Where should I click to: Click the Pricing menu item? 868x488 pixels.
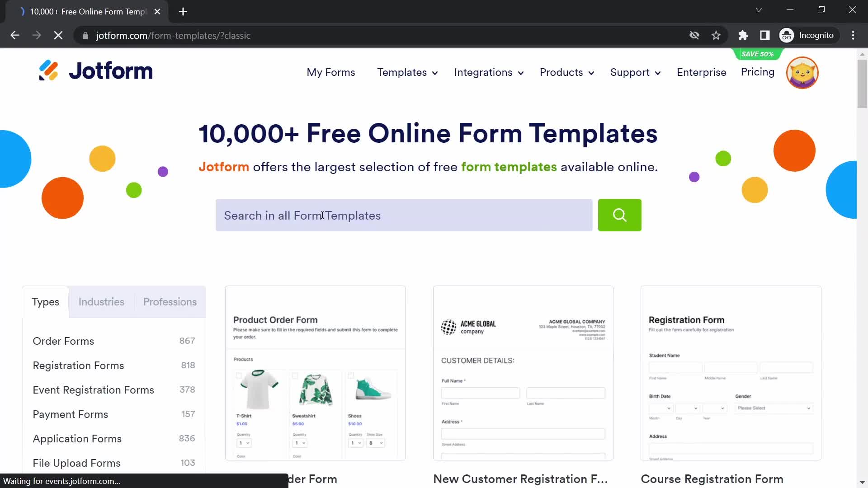[x=757, y=72]
